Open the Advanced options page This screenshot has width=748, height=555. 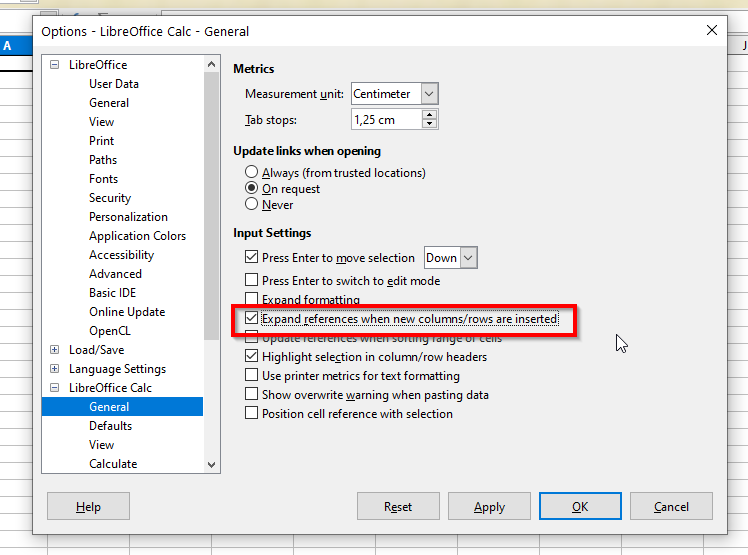point(115,274)
